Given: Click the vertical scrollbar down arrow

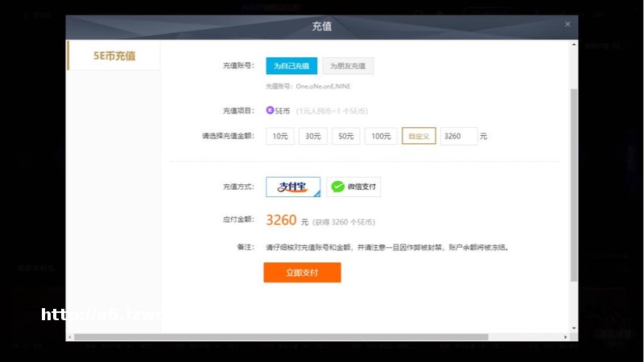Looking at the screenshot, I should [574, 327].
